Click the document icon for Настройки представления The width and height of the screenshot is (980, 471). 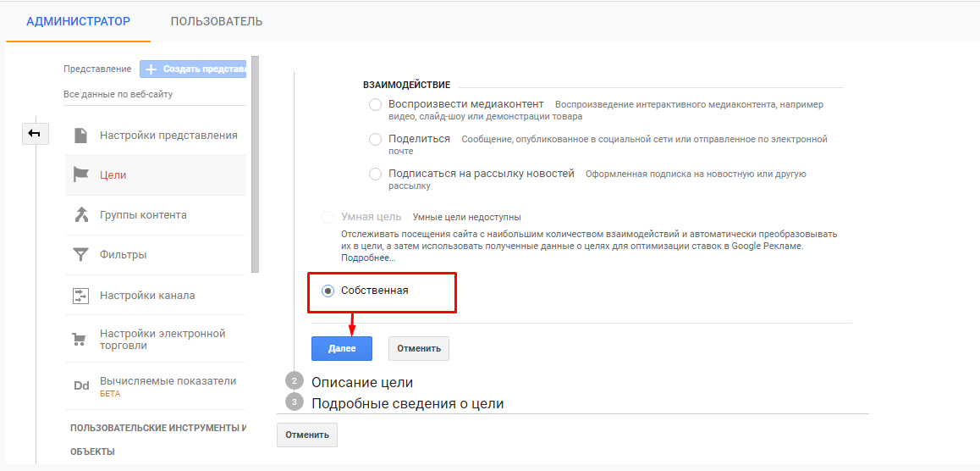[x=81, y=136]
